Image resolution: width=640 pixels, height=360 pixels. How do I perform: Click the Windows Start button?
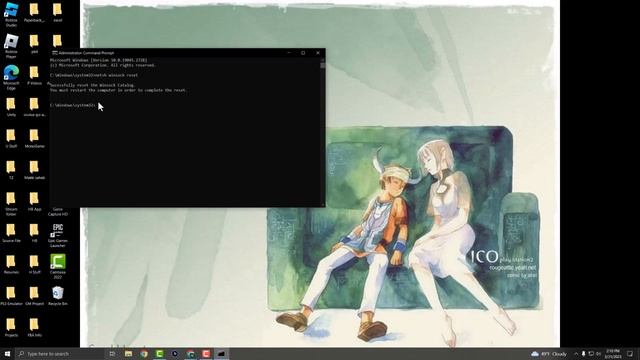[x=7, y=354]
